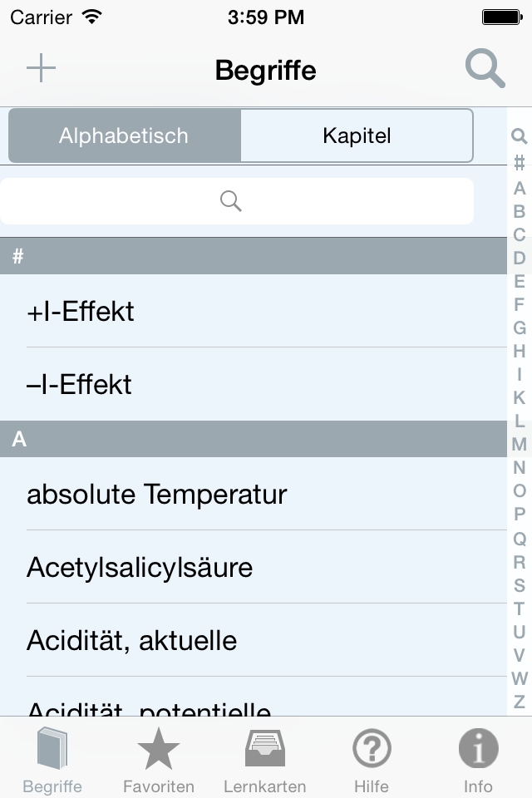Open absolute Temperatur entry
The image size is (532, 798).
coord(254,494)
